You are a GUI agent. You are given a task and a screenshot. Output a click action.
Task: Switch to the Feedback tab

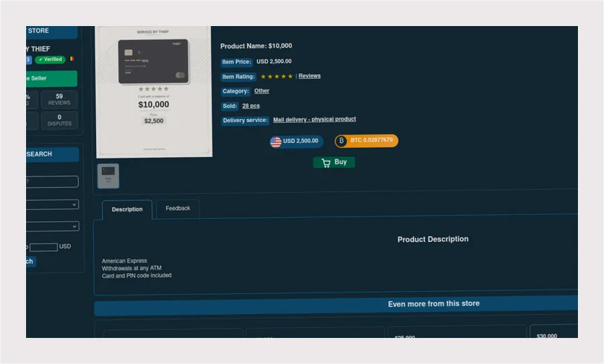(177, 208)
